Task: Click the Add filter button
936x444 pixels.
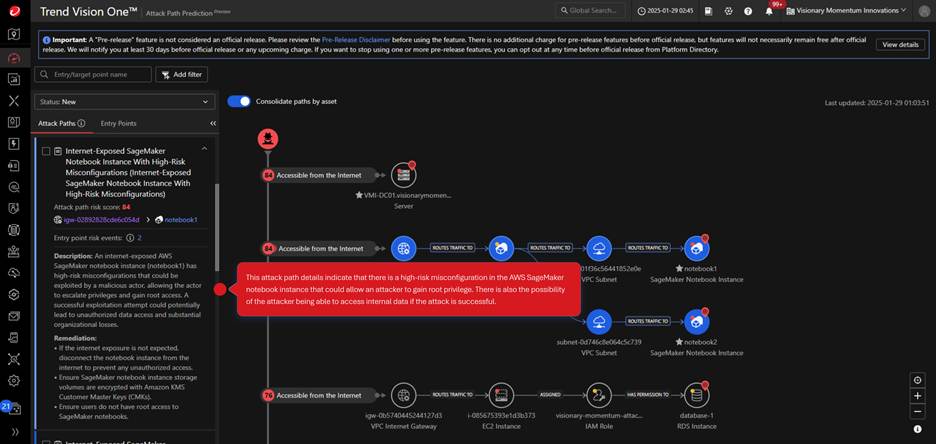Action: coord(181,75)
